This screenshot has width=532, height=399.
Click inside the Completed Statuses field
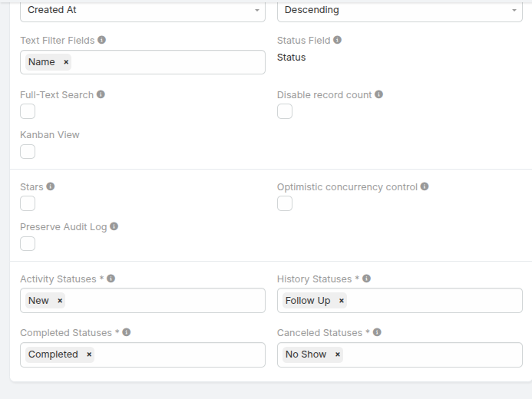177,354
